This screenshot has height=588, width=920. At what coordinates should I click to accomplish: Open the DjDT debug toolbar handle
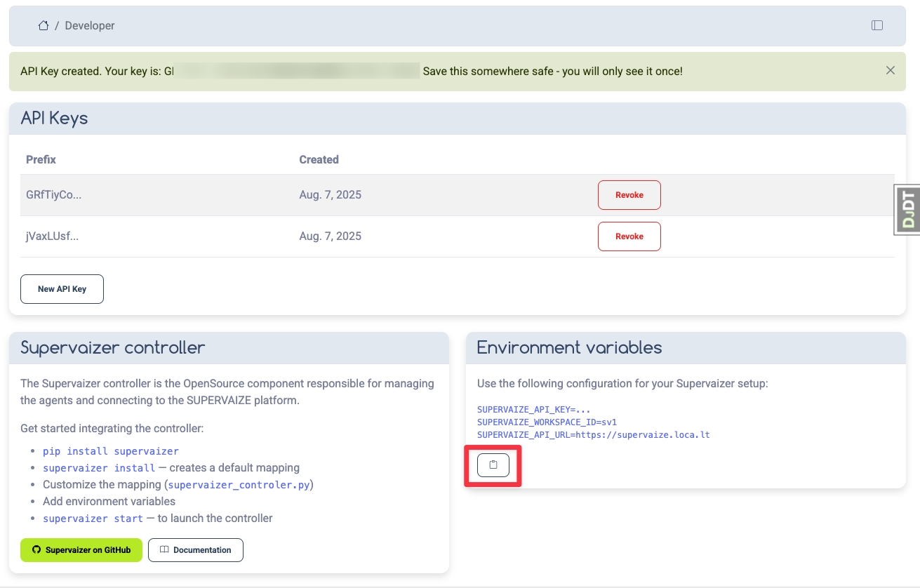pos(907,209)
